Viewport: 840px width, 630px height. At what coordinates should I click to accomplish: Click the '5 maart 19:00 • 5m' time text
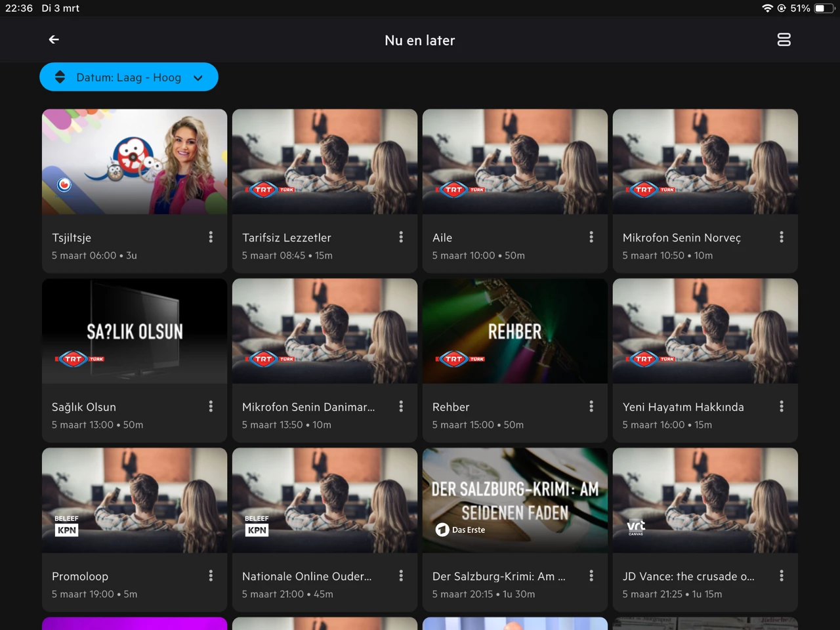(94, 594)
